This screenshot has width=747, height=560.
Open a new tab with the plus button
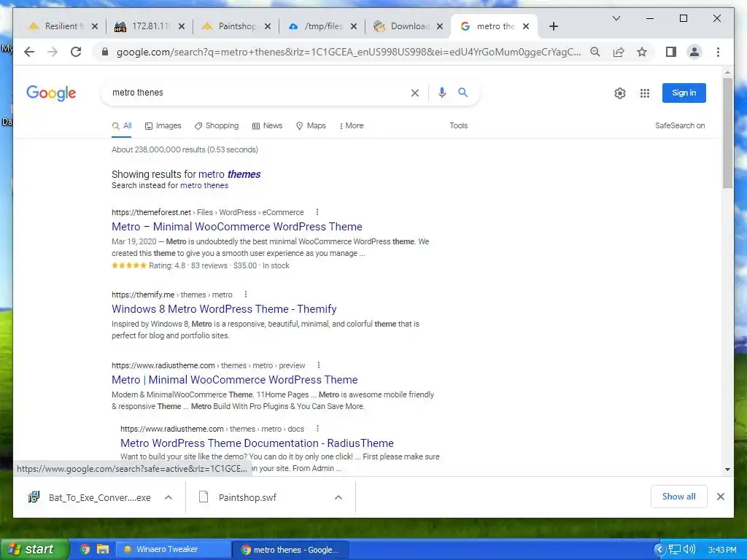[553, 26]
